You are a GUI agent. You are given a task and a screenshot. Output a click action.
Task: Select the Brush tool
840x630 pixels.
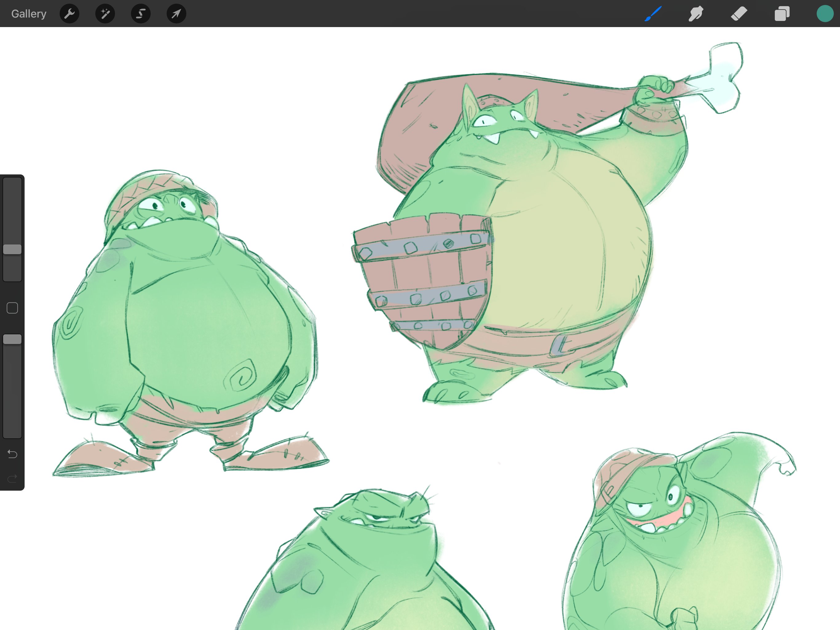coord(653,14)
